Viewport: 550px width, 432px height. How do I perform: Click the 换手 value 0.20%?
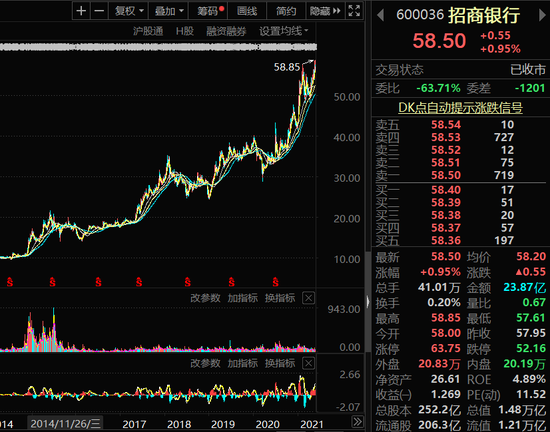pos(444,302)
